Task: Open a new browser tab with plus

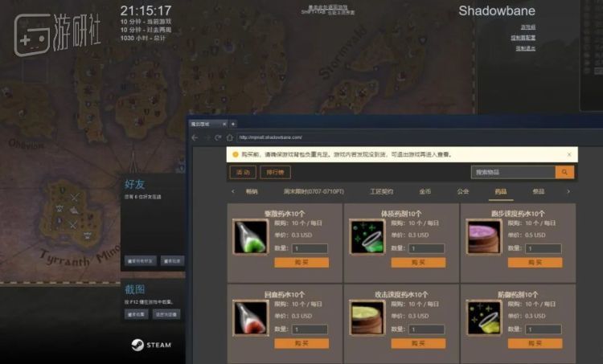Action: tap(233, 125)
